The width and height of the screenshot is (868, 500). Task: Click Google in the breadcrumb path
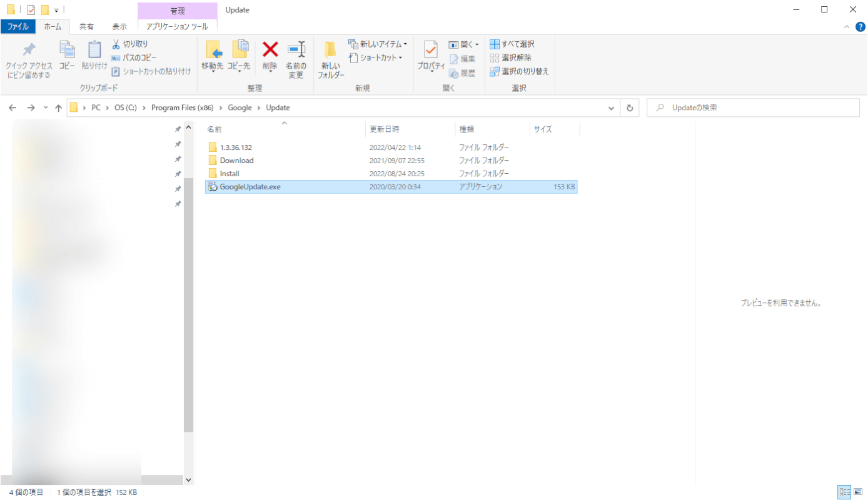coord(240,107)
